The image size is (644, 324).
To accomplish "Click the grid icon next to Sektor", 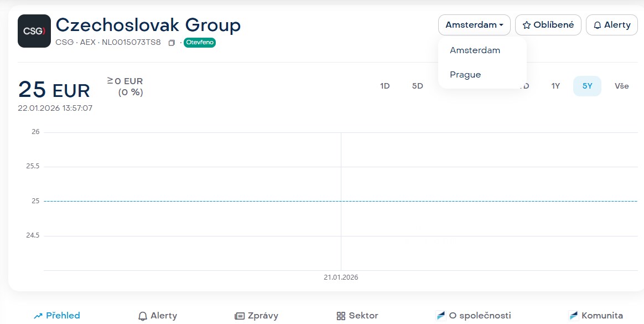I will tap(341, 316).
